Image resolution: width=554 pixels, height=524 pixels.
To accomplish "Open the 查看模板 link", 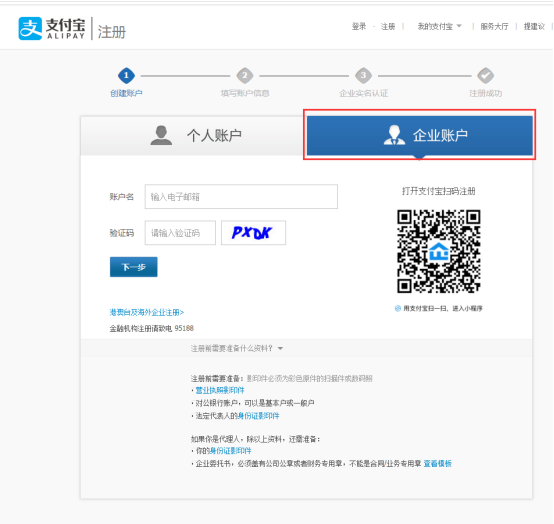I will pos(437,464).
